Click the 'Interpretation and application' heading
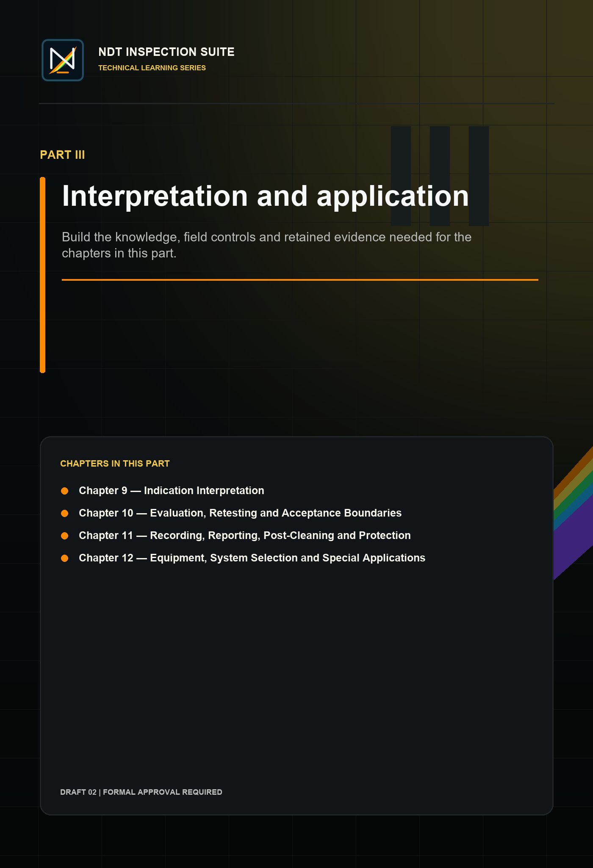 pos(266,196)
